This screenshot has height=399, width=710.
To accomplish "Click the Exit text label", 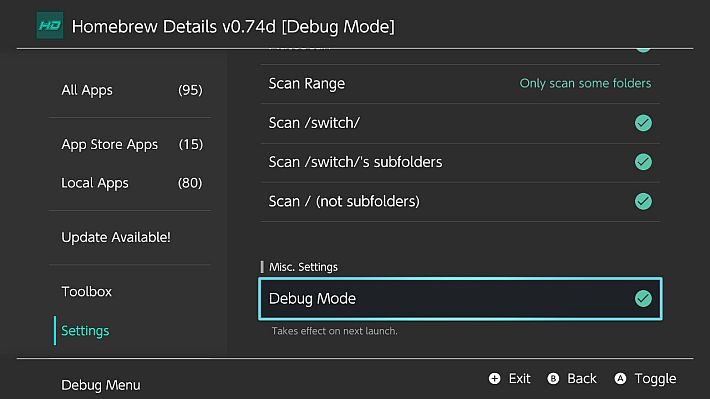I will [519, 379].
